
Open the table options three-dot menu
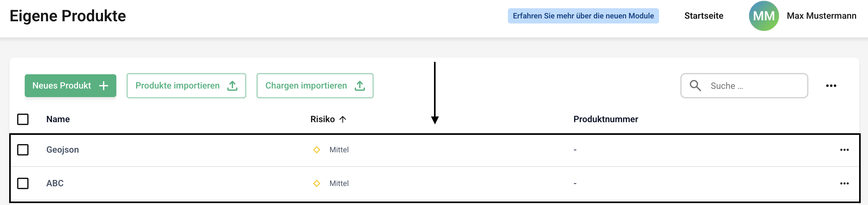point(831,86)
